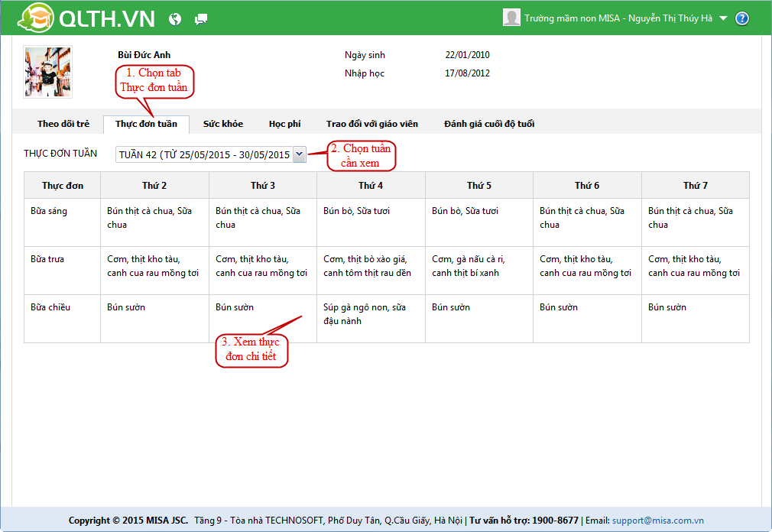Click the Thứ 7 column header
Viewport: 772px width, 532px height.
[696, 186]
